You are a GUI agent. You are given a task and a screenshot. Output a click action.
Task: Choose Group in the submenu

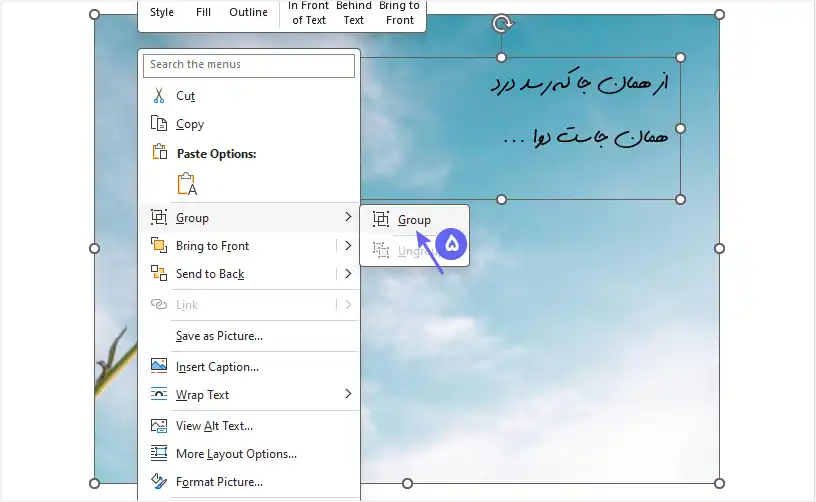[414, 220]
